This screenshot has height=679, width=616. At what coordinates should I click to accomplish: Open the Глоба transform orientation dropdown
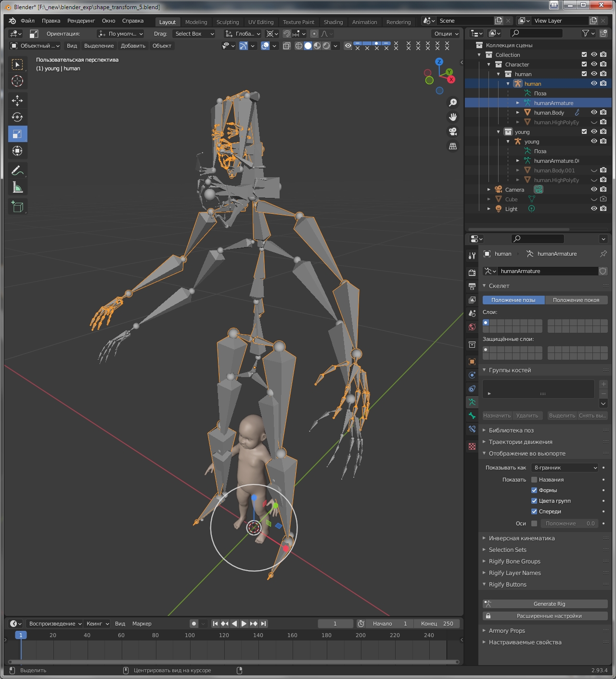click(x=243, y=34)
